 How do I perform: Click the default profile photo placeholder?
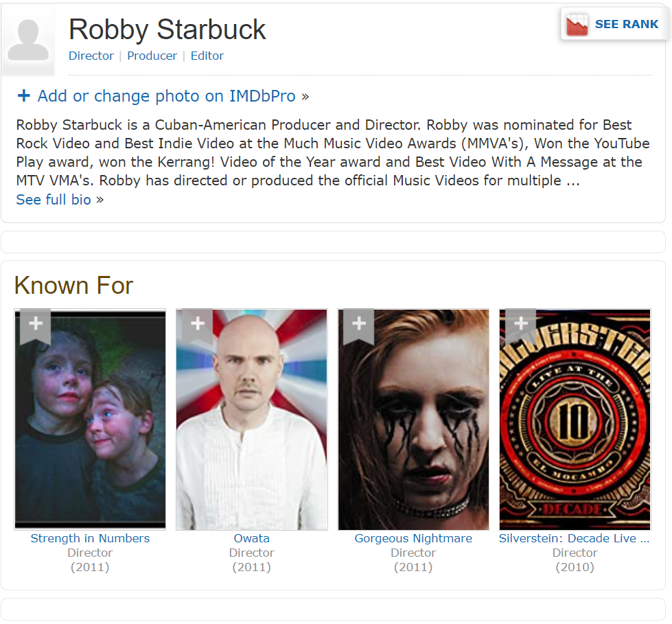(x=28, y=40)
